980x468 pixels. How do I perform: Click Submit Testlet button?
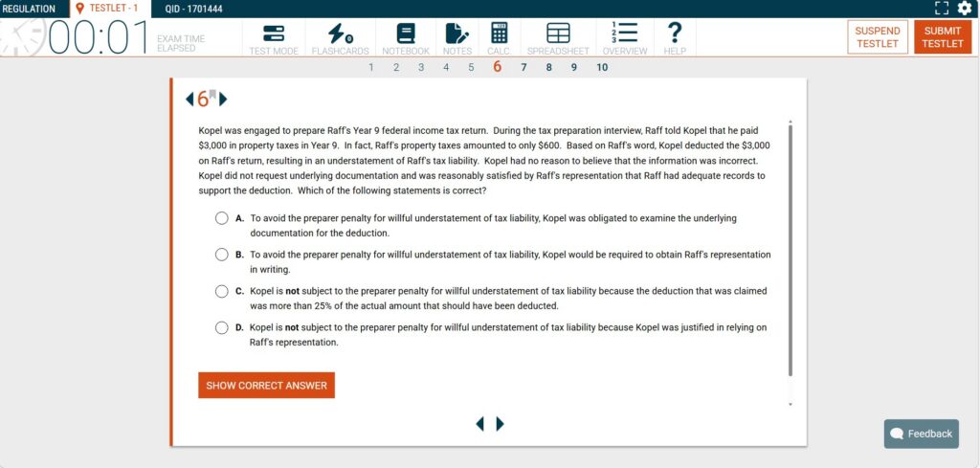pos(943,37)
